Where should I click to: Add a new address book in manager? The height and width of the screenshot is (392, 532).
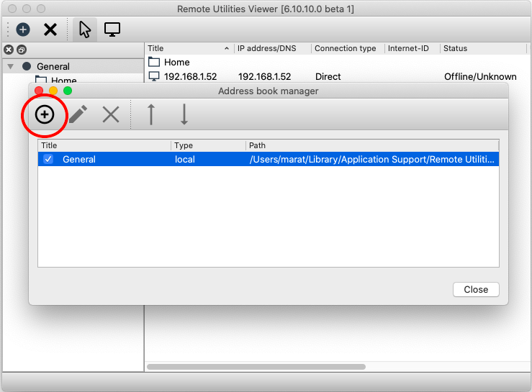[x=45, y=114]
